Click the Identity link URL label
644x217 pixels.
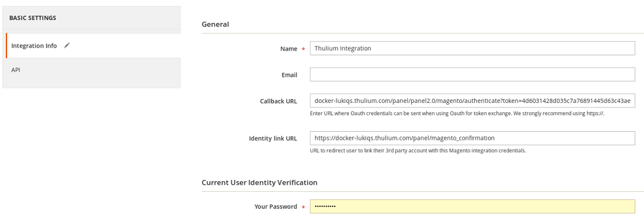[273, 139]
